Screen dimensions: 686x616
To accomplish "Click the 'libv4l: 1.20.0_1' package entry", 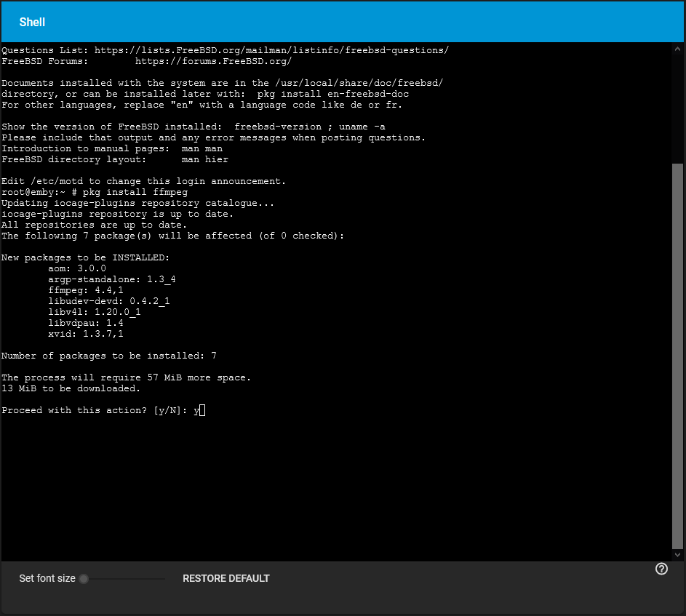I will [95, 312].
